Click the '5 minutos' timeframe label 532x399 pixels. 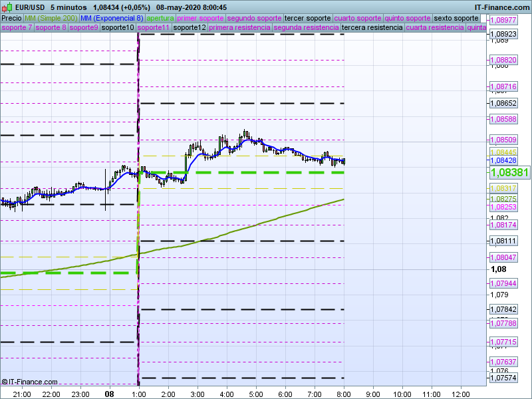[x=69, y=7]
